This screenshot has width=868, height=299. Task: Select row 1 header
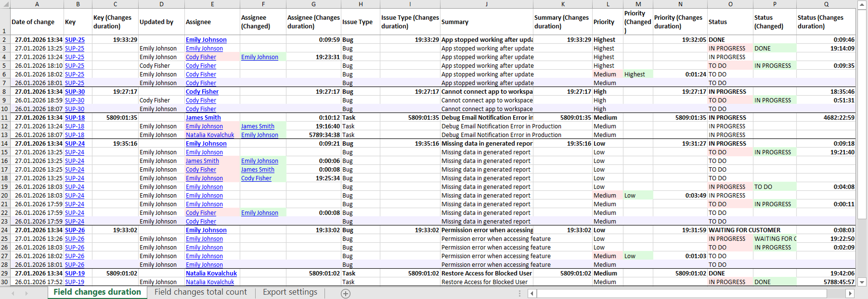(5, 22)
